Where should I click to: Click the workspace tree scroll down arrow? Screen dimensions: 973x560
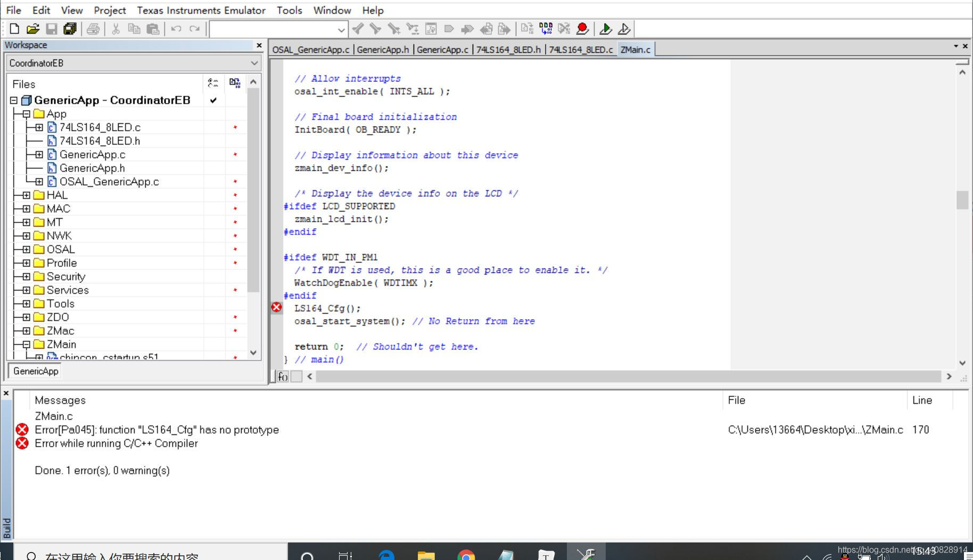pos(253,353)
